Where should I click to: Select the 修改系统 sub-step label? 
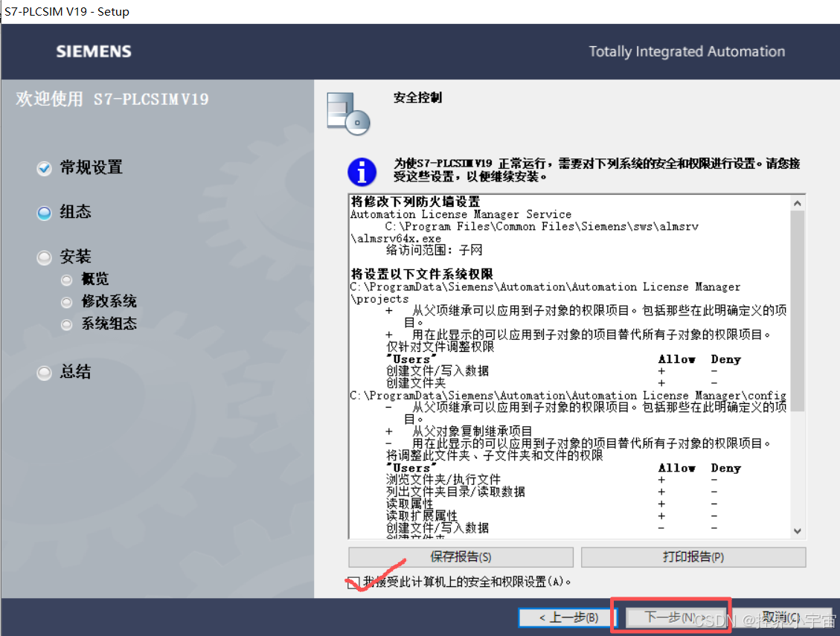tap(109, 301)
